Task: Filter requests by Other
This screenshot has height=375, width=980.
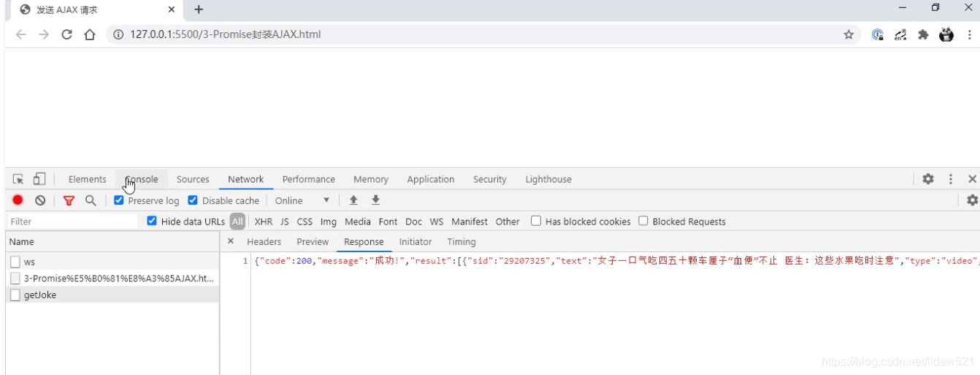Action: click(508, 221)
